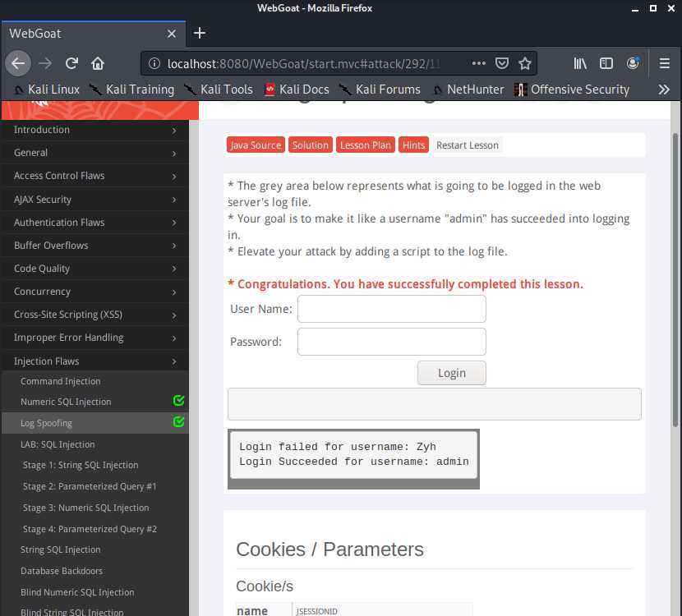This screenshot has height=616, width=682.
Task: Open the NetHunter bookmark
Action: pos(468,90)
